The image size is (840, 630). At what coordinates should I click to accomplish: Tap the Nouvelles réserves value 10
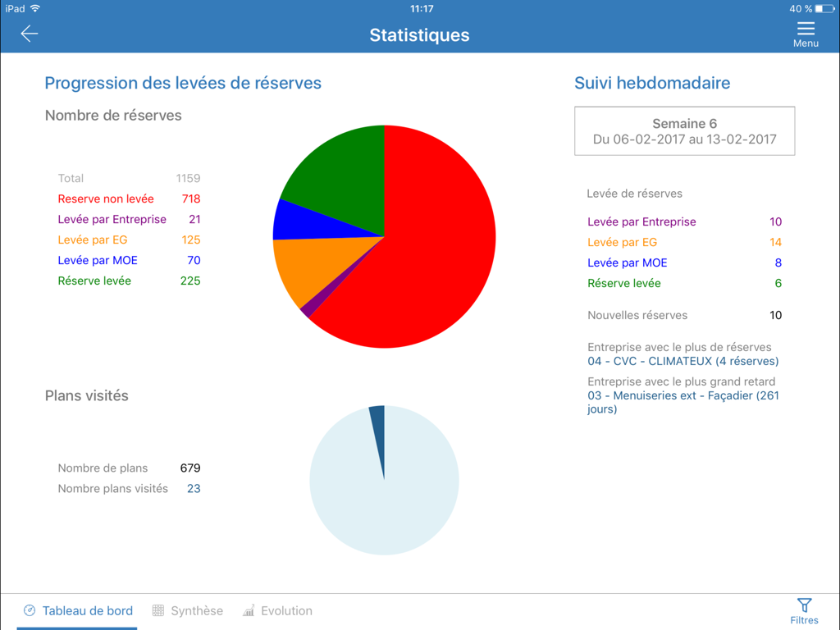[x=775, y=315]
